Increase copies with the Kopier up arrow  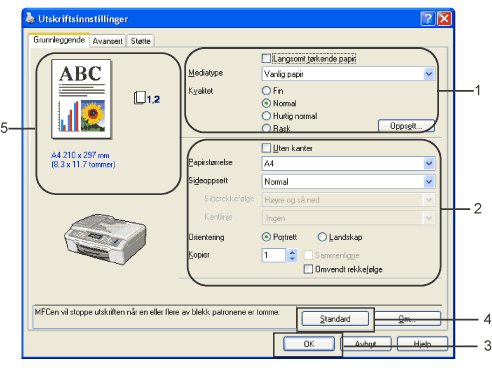click(x=292, y=252)
